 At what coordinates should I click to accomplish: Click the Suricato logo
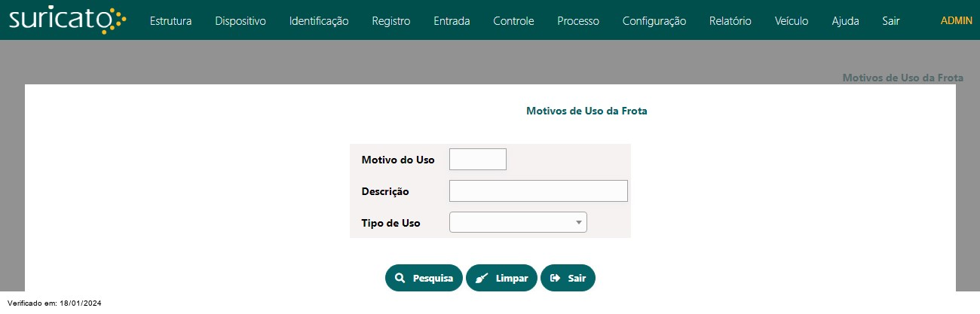[x=67, y=20]
